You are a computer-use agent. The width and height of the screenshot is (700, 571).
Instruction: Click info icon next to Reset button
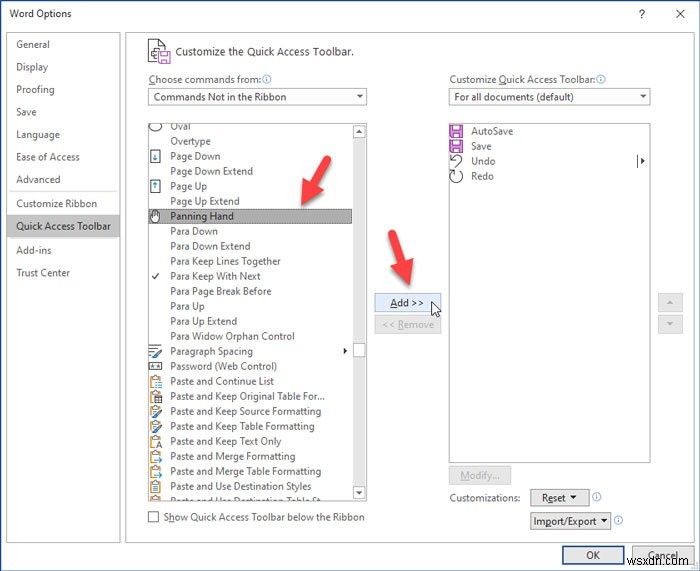pos(596,497)
